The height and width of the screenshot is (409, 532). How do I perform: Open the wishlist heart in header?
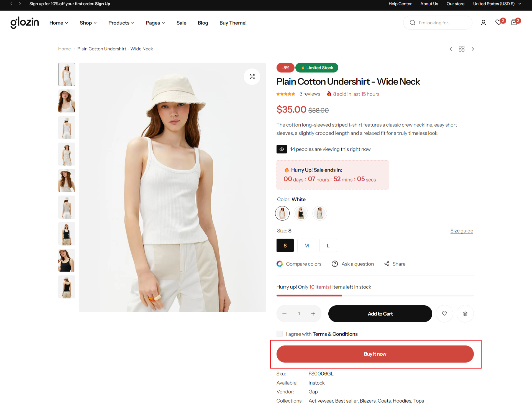(x=498, y=23)
